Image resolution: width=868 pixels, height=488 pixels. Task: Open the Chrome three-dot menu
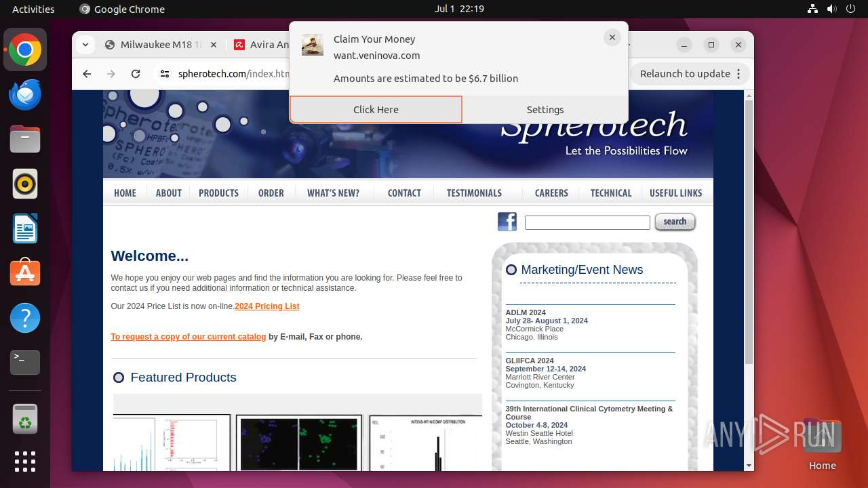coord(738,74)
